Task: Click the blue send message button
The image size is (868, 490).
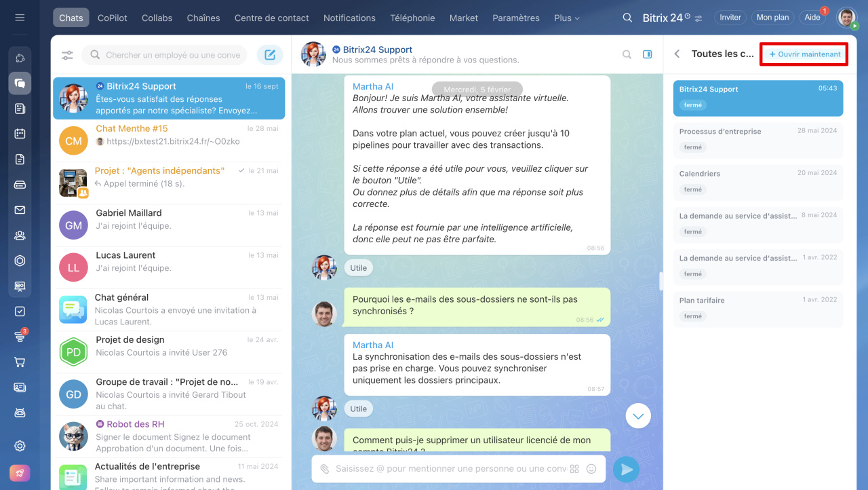Action: 626,469
